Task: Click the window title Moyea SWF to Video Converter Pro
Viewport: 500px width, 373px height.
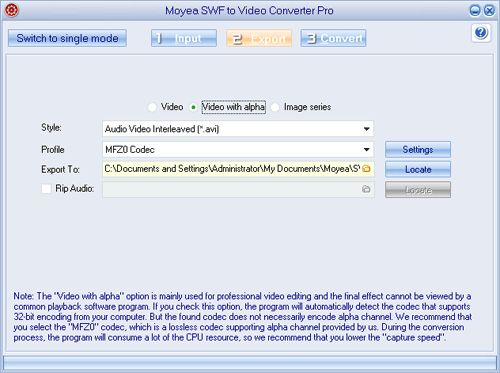Action: 249,11
